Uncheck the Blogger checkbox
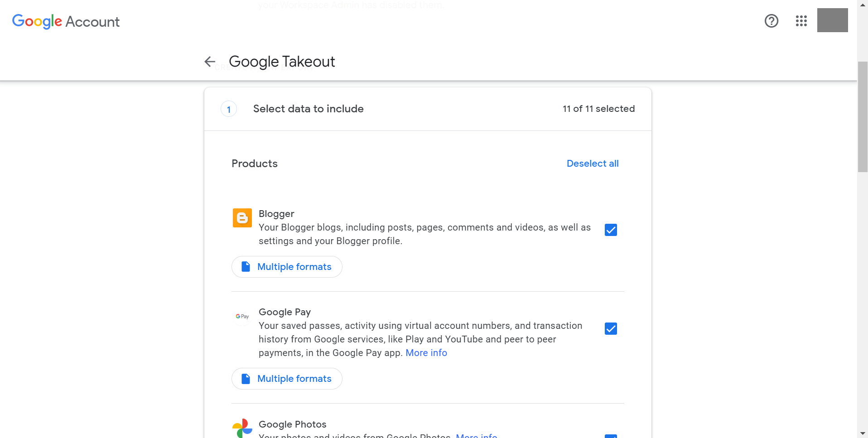Image resolution: width=868 pixels, height=438 pixels. [611, 230]
